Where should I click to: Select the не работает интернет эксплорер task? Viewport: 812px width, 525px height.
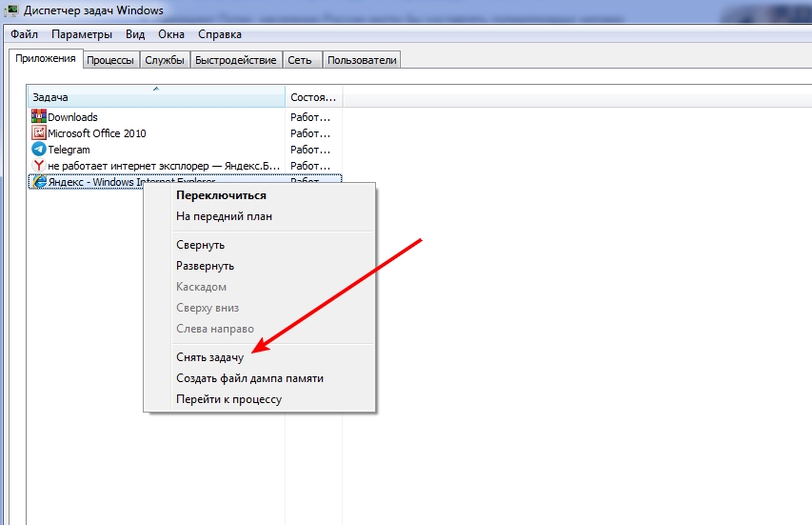click(x=185, y=166)
